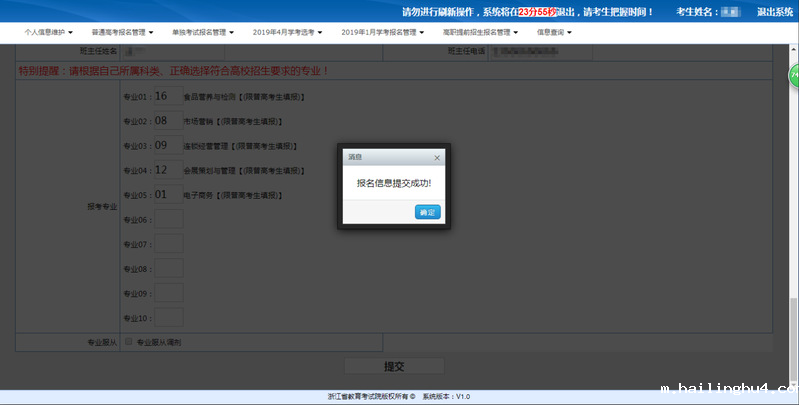The height and width of the screenshot is (405, 799).
Task: Click the 专业03 field containing 09
Action: click(x=167, y=145)
